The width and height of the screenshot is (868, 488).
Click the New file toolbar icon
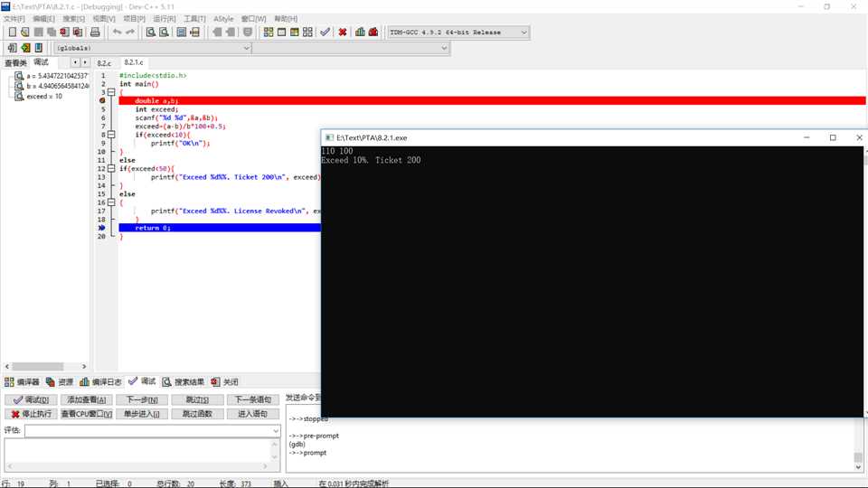coord(12,33)
